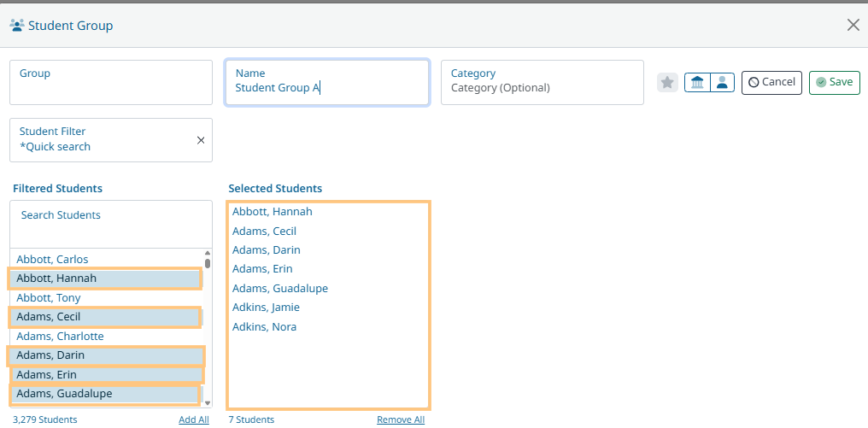Viewport: 868px width, 428px height.
Task: Open the Group dropdown field
Action: coord(111,82)
